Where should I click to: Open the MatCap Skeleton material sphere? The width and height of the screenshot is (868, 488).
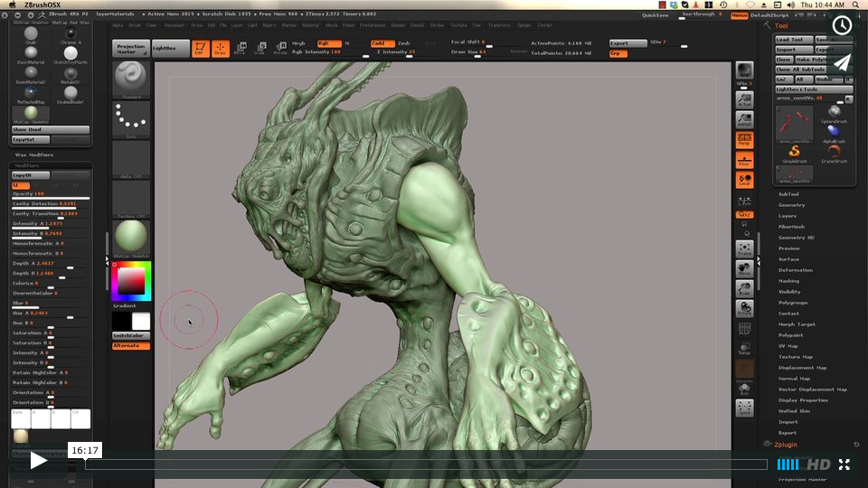pyautogui.click(x=131, y=239)
